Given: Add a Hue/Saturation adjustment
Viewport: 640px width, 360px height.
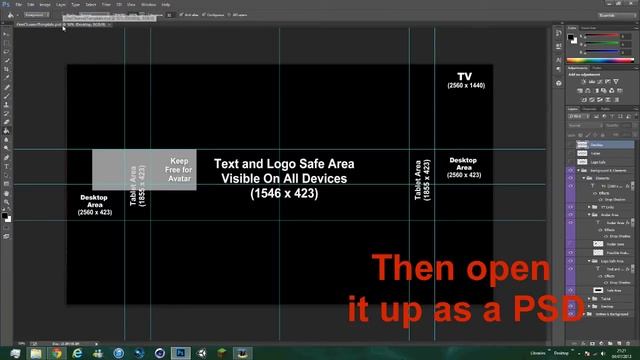Looking at the screenshot, I should (580, 91).
